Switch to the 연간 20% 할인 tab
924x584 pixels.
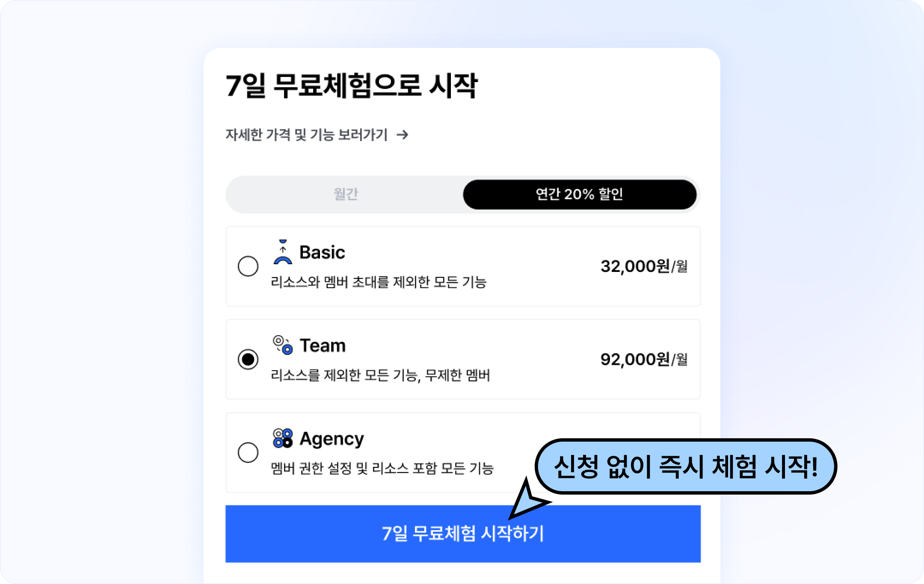tap(580, 195)
